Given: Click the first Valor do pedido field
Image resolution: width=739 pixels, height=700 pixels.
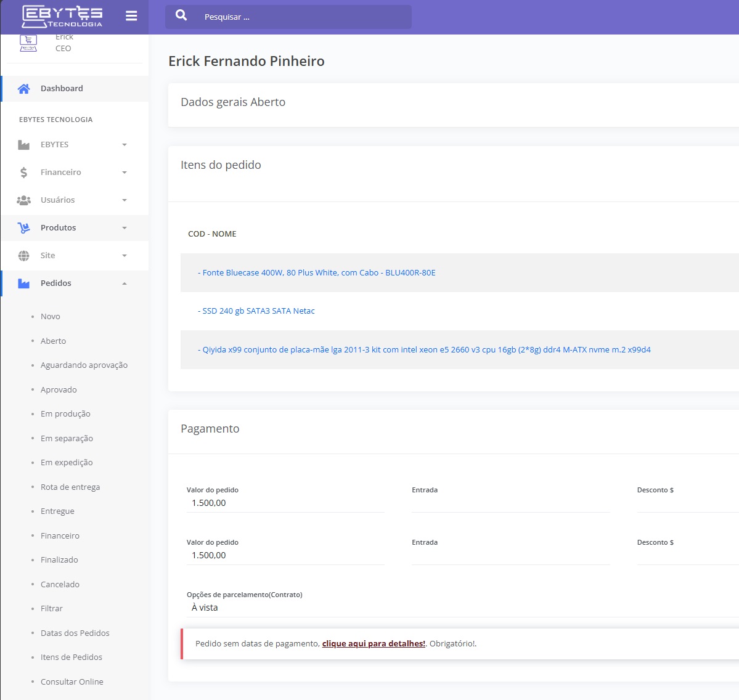Looking at the screenshot, I should pos(285,503).
